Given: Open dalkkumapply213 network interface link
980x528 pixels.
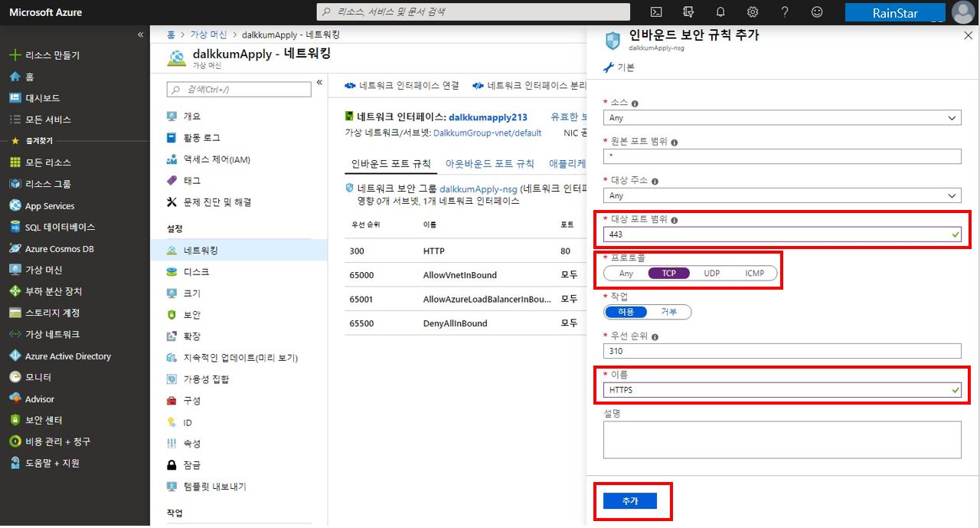Looking at the screenshot, I should click(x=488, y=117).
